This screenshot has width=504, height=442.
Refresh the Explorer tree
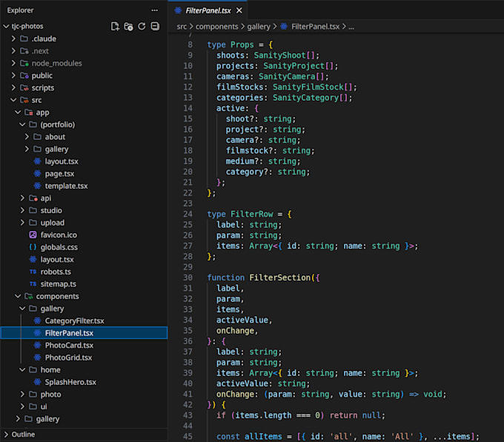point(142,27)
